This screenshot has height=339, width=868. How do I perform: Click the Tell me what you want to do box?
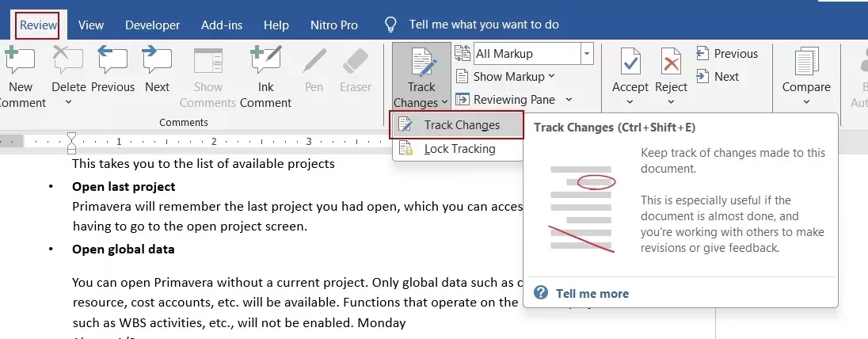pos(484,25)
